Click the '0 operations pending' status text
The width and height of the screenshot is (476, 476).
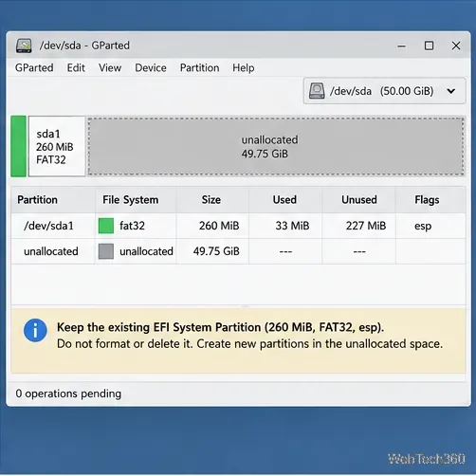pyautogui.click(x=68, y=394)
